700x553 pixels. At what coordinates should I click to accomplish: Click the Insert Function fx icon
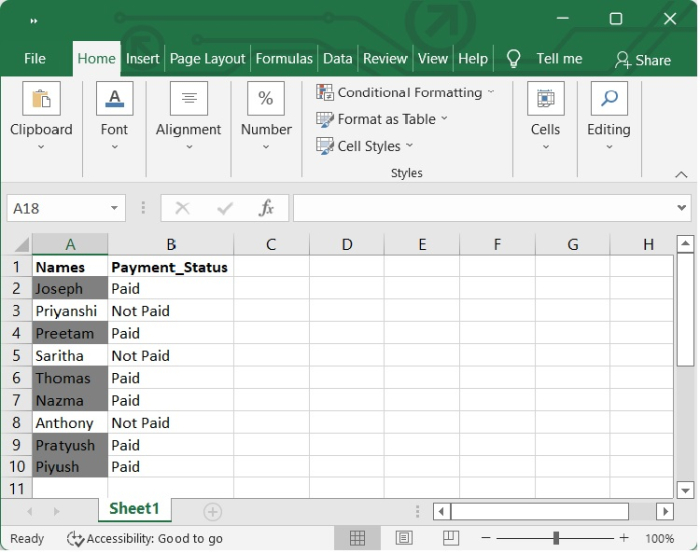266,208
